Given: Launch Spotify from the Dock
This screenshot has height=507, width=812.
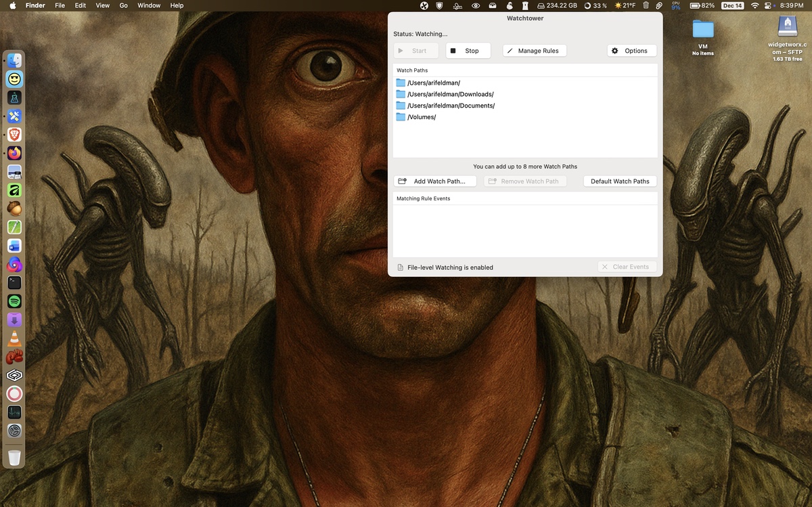Looking at the screenshot, I should (14, 301).
